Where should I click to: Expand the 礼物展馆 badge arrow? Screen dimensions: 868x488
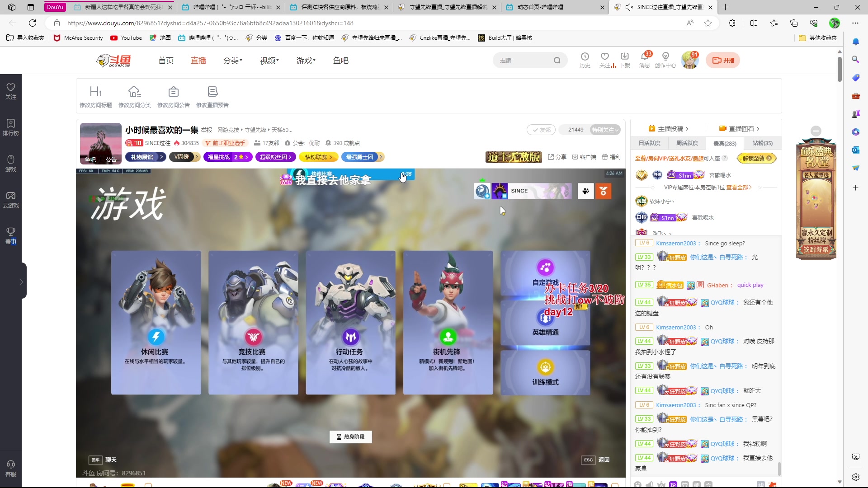click(162, 157)
